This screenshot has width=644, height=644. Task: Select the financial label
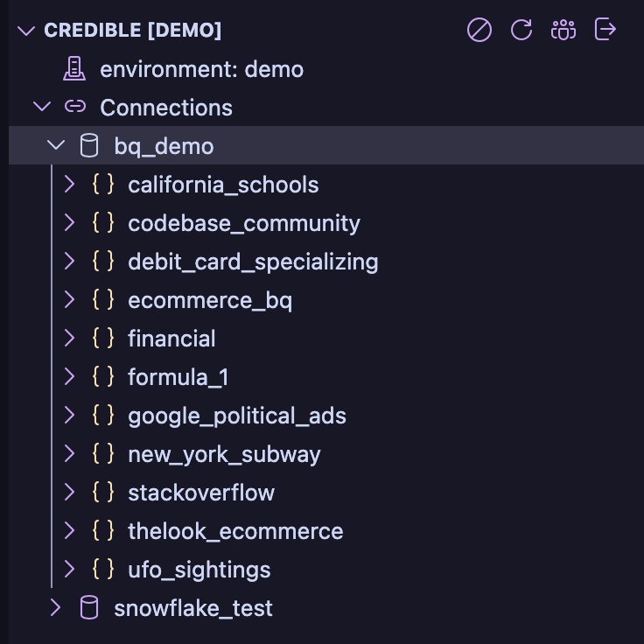click(171, 339)
